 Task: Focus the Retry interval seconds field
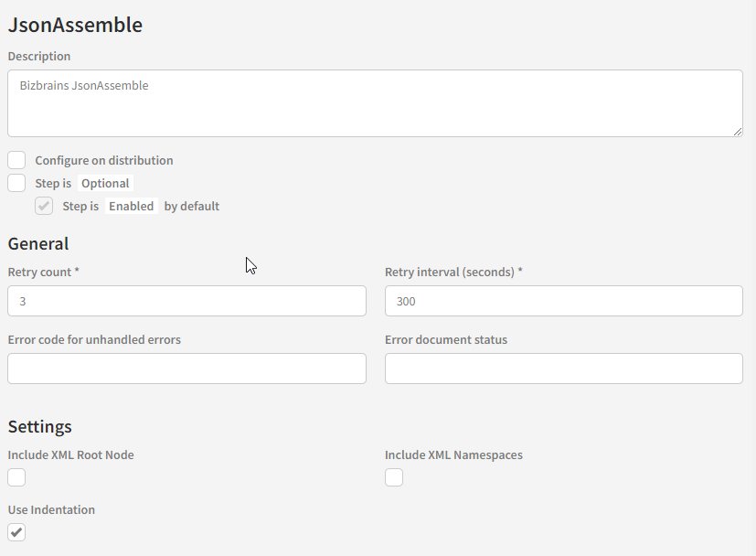pyautogui.click(x=563, y=301)
